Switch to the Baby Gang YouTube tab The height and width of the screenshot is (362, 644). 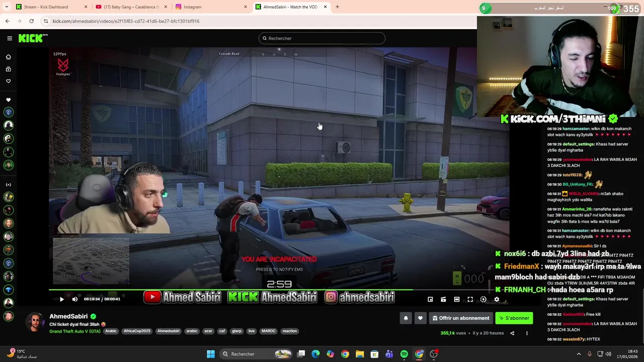coord(132,7)
